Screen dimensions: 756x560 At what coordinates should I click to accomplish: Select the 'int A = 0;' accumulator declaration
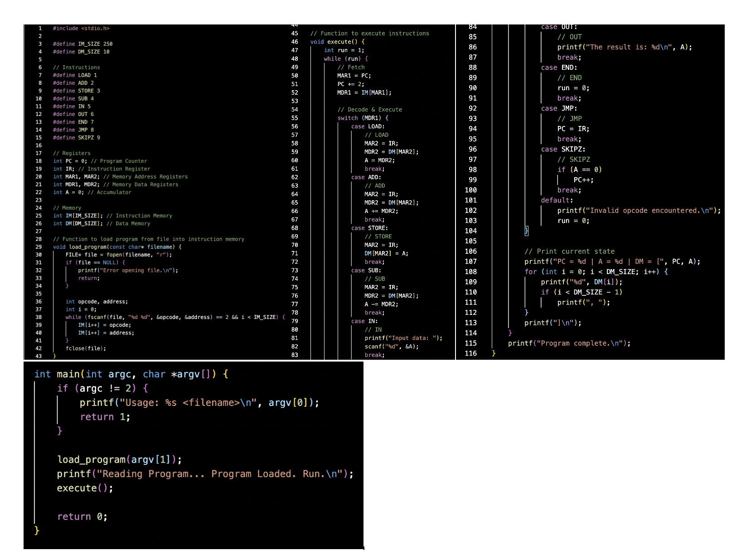(x=68, y=192)
